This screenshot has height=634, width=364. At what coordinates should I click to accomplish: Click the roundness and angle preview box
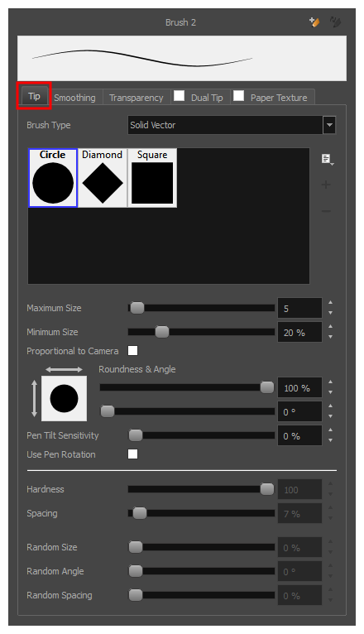click(64, 398)
